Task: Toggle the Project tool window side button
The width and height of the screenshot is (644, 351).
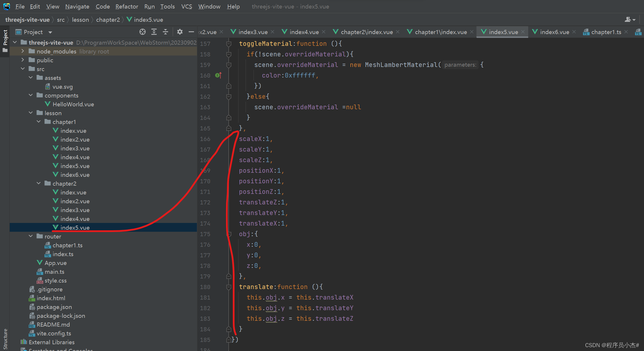Action: point(5,38)
